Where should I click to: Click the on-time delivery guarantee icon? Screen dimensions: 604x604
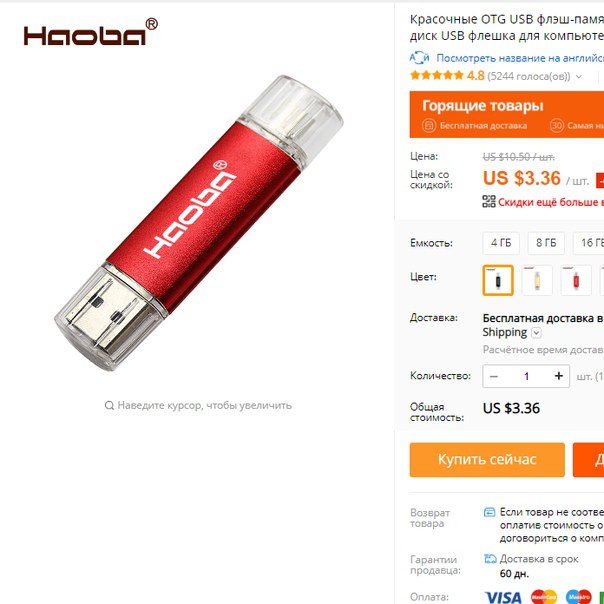pyautogui.click(x=490, y=559)
